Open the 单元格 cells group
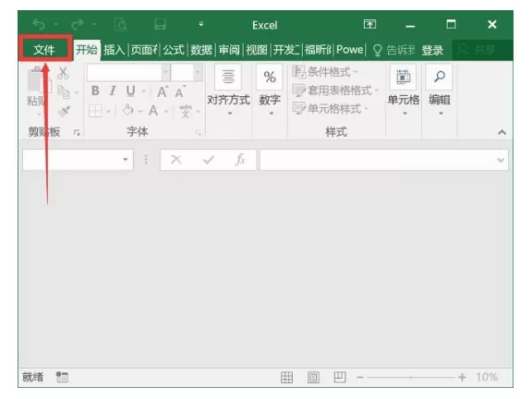The width and height of the screenshot is (532, 399). pyautogui.click(x=404, y=91)
